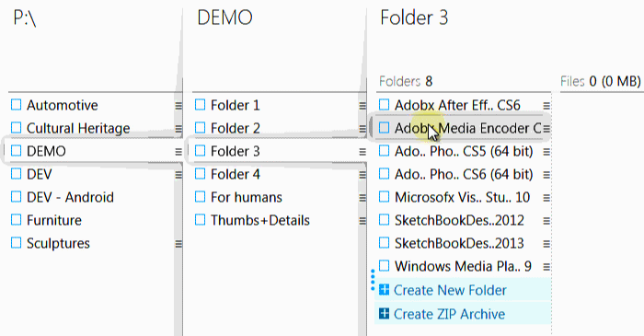This screenshot has height=336, width=644.
Task: Open the Cultural Heritage folder
Action: click(78, 128)
